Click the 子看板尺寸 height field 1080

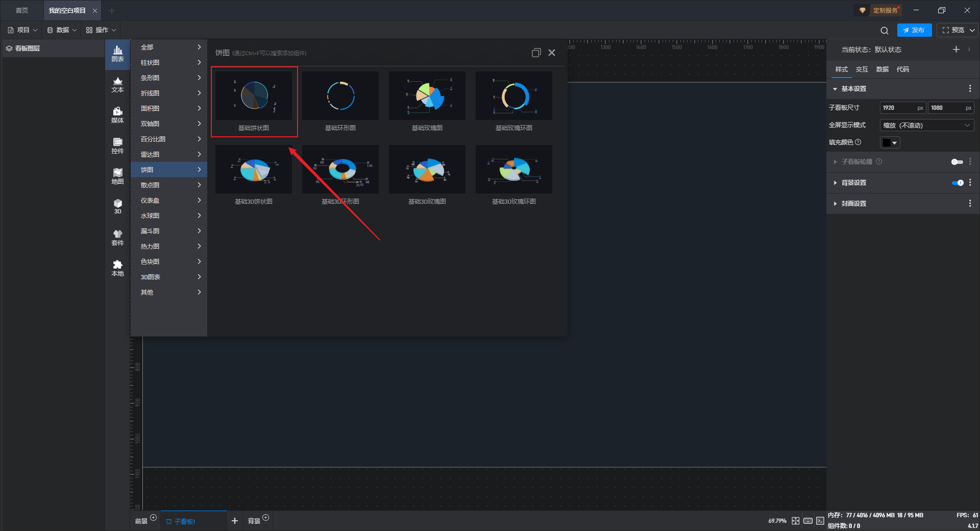pyautogui.click(x=951, y=108)
